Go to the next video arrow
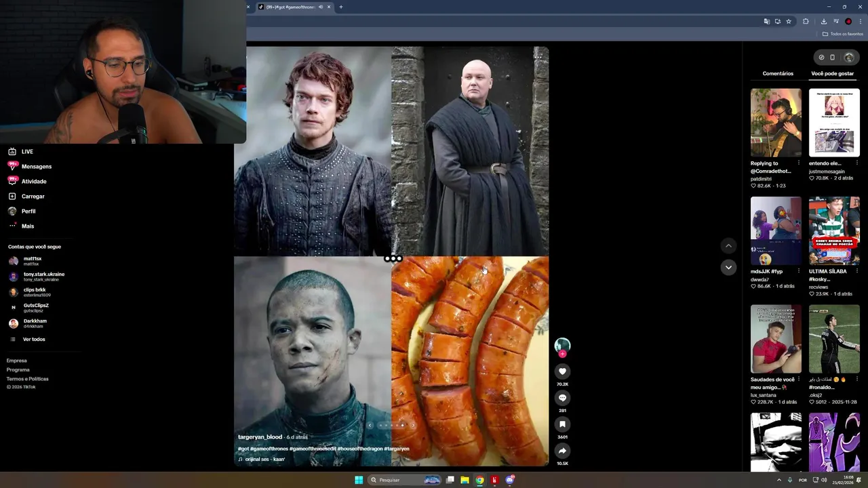 click(728, 267)
